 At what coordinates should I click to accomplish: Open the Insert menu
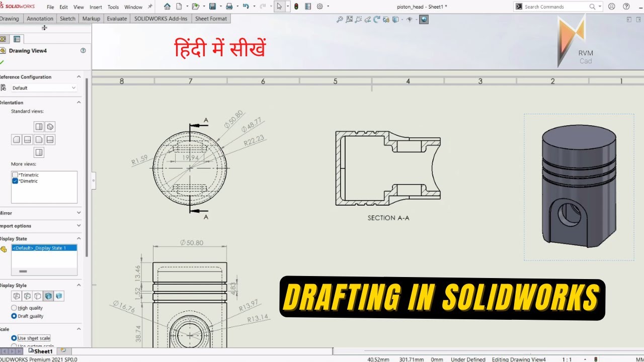96,7
